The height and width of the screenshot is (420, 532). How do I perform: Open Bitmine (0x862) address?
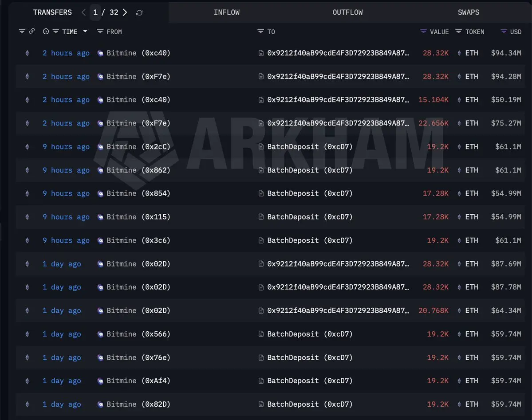[138, 170]
